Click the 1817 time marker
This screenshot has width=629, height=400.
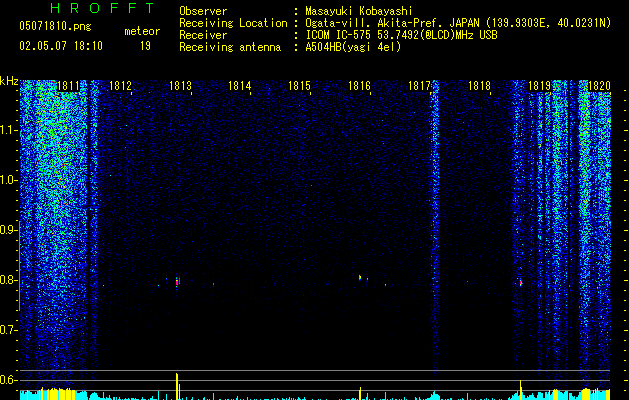click(x=419, y=86)
